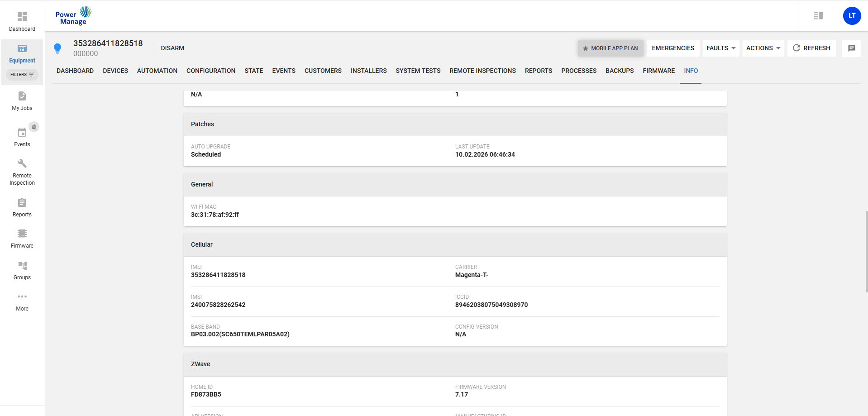Toggle the right side panel layout icon
The height and width of the screenshot is (416, 868).
tap(818, 16)
